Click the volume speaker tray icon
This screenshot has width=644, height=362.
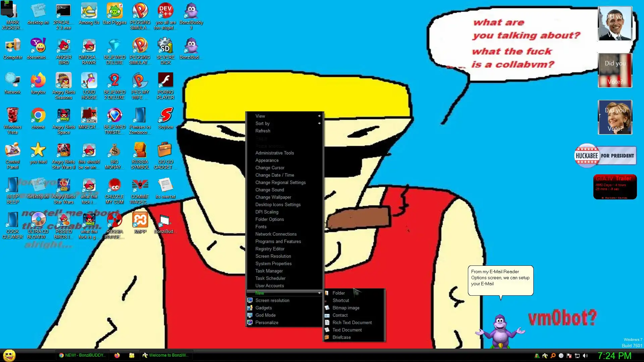pos(585,356)
